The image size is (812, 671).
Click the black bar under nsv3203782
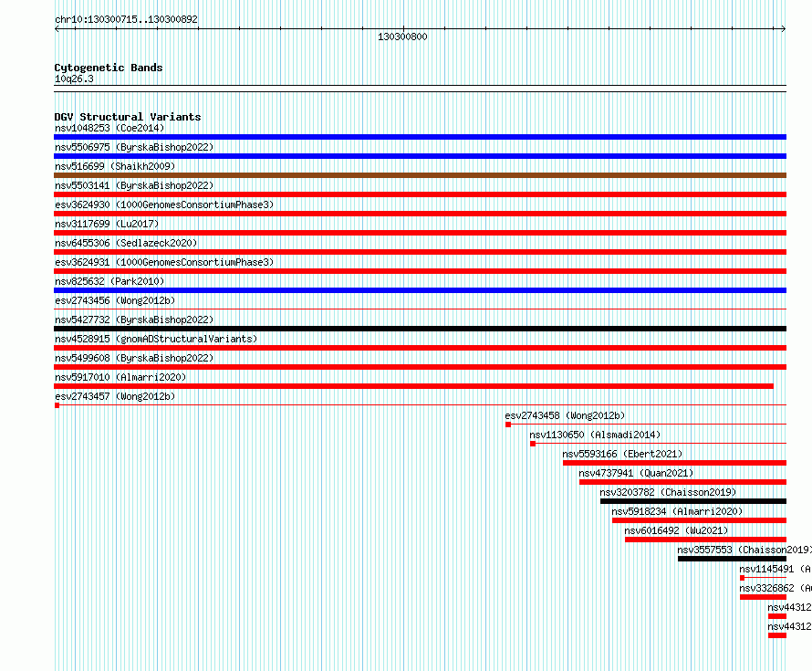point(693,501)
